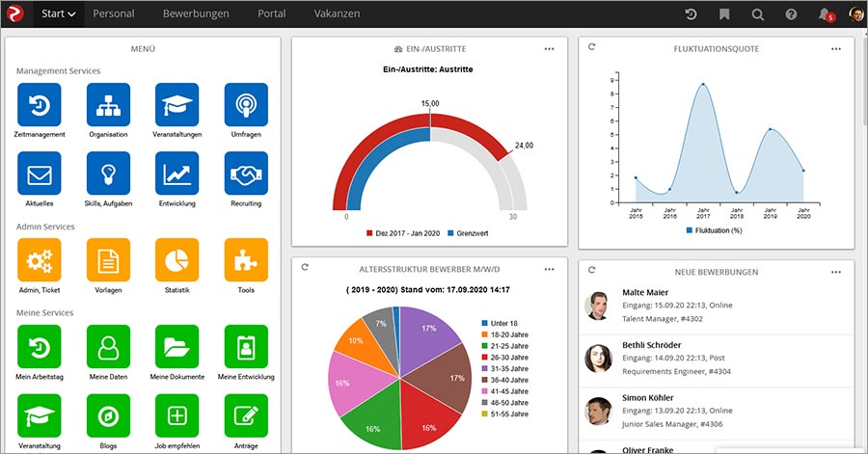
Task: Open options menu of Altersstruktur widget
Action: coord(549,269)
